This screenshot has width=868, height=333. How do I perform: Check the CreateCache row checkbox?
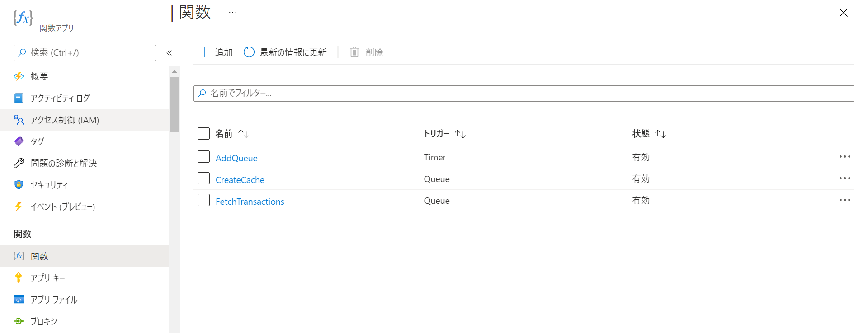pos(203,178)
